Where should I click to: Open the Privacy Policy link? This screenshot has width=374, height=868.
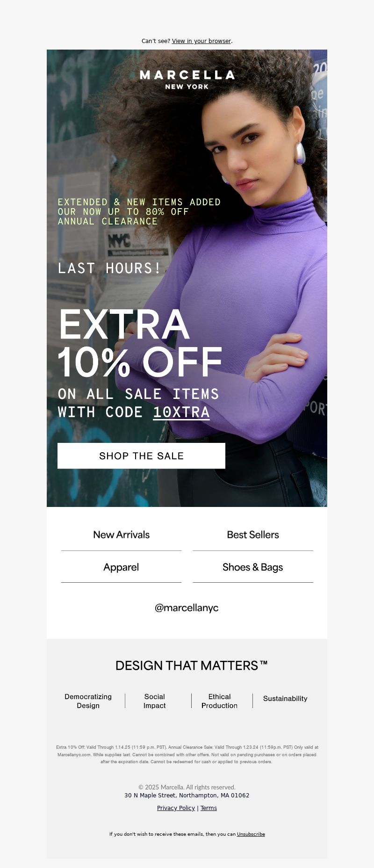pyautogui.click(x=176, y=808)
